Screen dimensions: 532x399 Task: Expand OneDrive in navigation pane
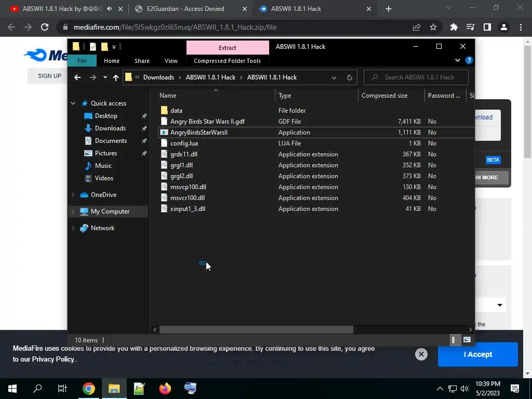[x=73, y=195]
